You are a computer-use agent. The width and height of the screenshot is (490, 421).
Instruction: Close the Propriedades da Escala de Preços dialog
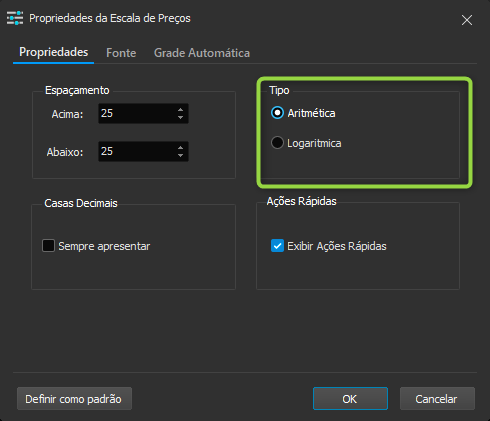(467, 20)
